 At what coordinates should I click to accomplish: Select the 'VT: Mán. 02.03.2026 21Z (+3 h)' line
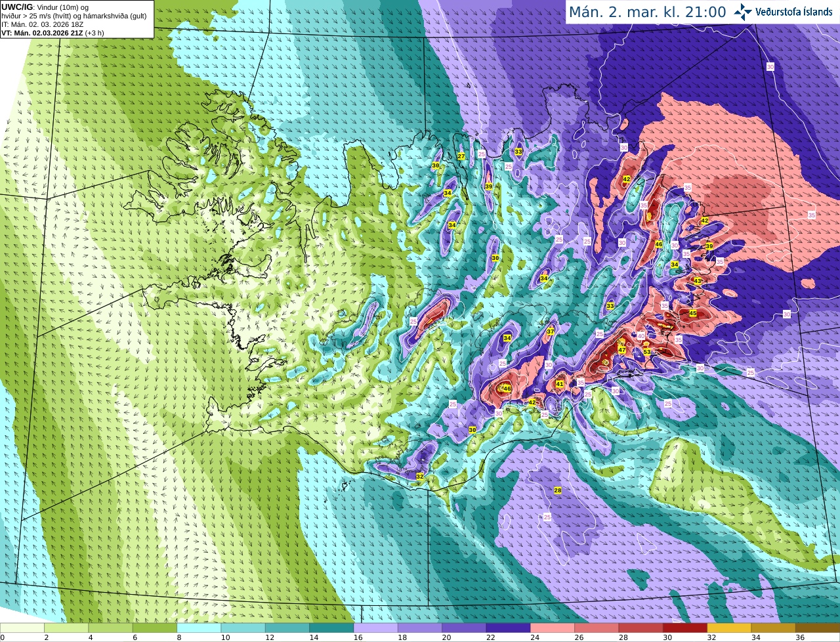[x=52, y=33]
